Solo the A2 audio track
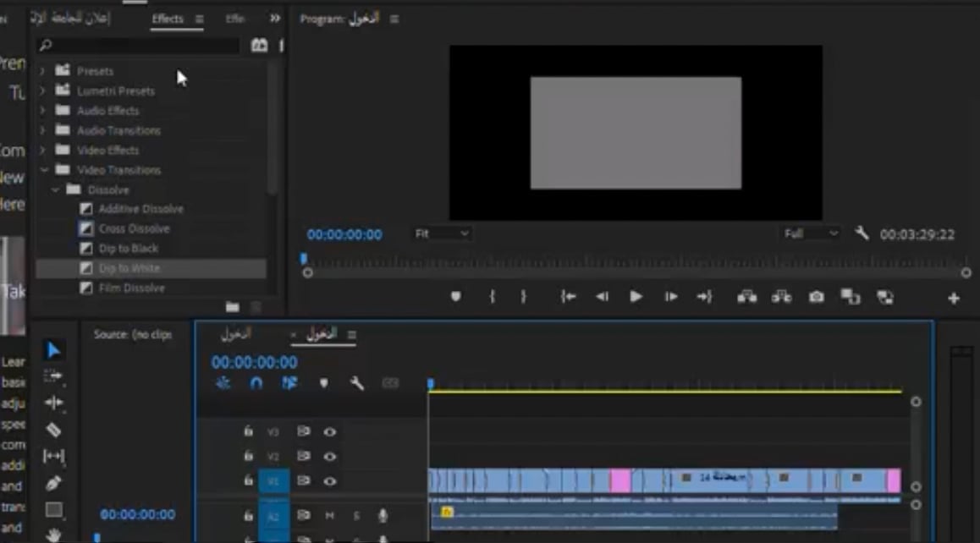The image size is (980, 543). point(356,515)
